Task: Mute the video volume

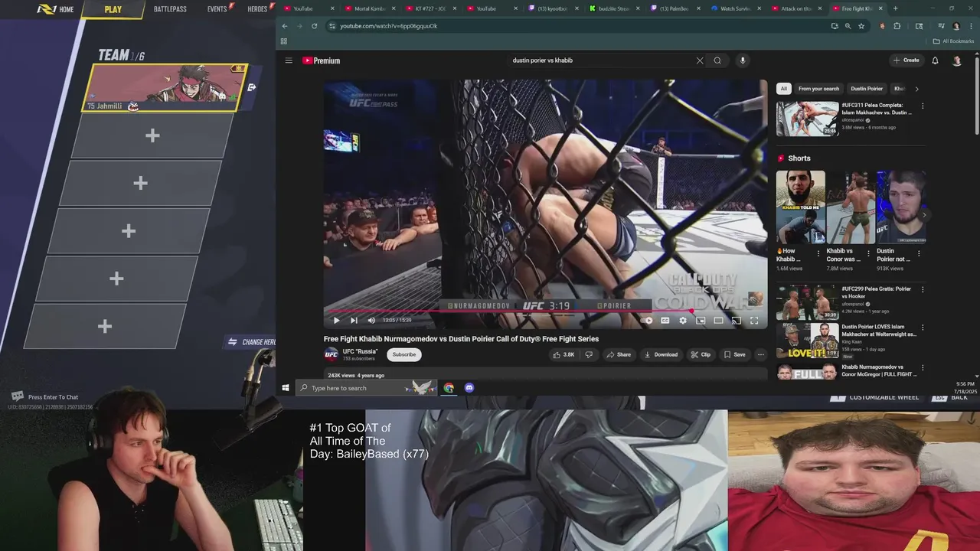Action: (x=371, y=321)
